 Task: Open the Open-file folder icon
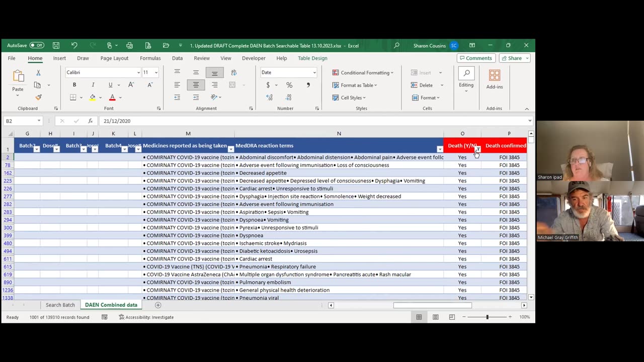point(166,45)
